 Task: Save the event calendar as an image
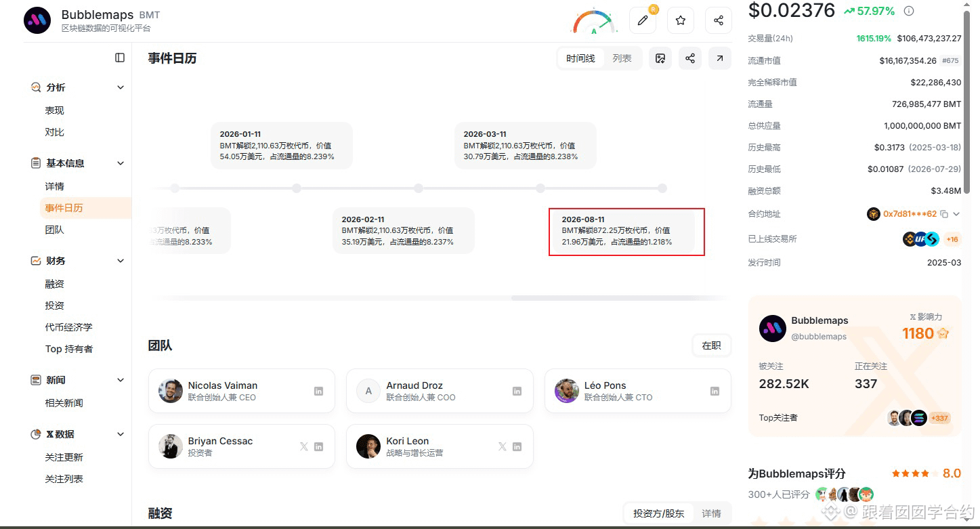tap(660, 58)
